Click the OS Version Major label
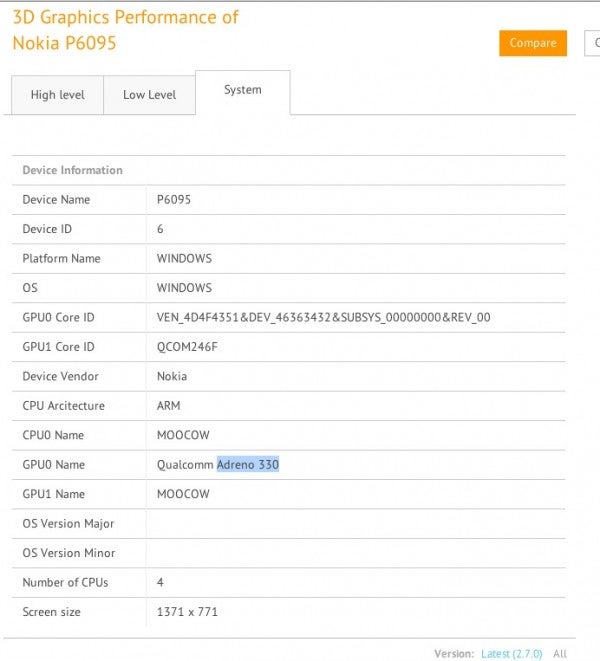Image resolution: width=600 pixels, height=661 pixels. pos(68,524)
